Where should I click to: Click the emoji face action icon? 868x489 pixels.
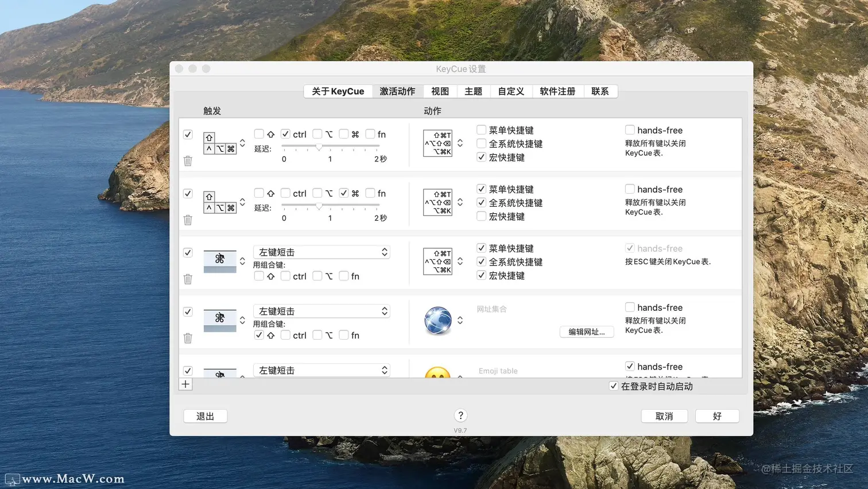(437, 372)
